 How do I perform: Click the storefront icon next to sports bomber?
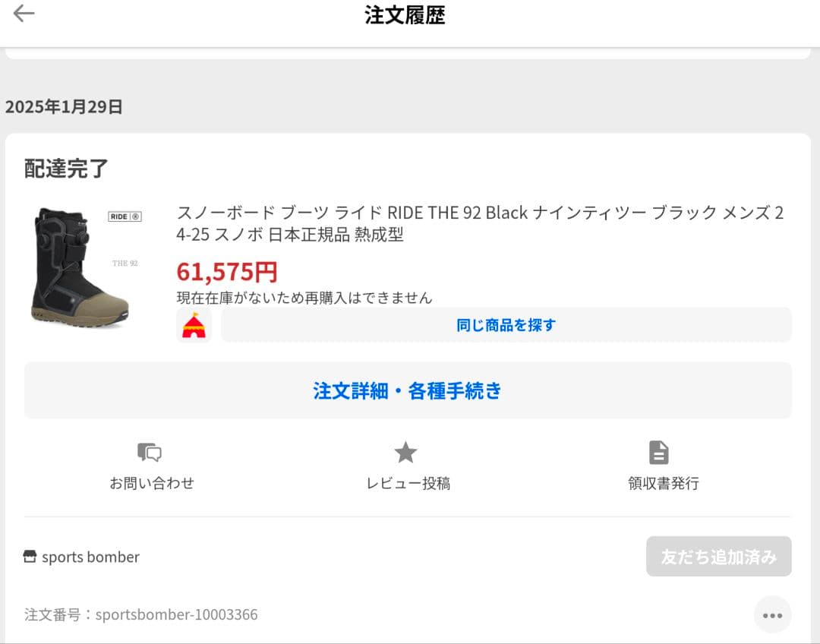tap(28, 557)
